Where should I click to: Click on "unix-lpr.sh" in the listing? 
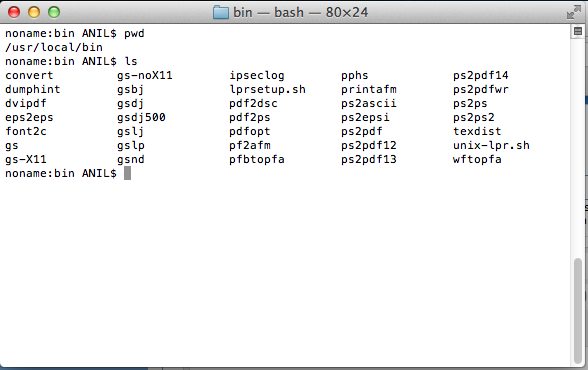491,145
